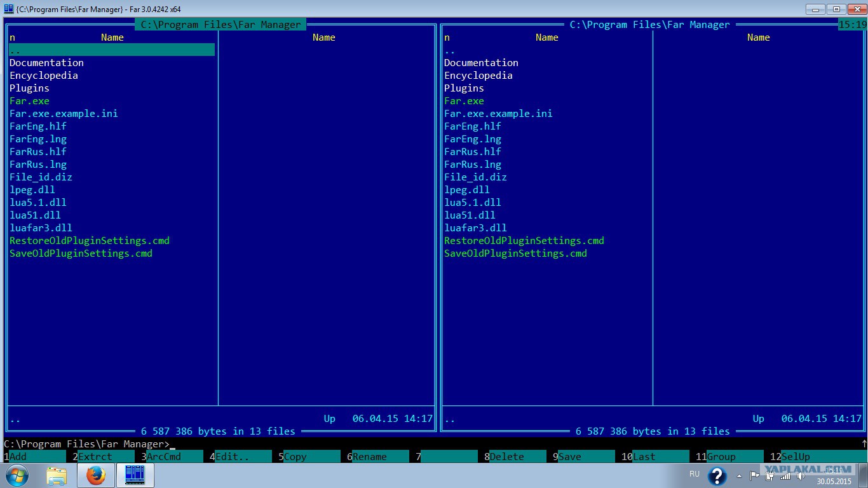Image resolution: width=868 pixels, height=488 pixels.
Task: Open the Windows Start menu
Action: (x=17, y=475)
